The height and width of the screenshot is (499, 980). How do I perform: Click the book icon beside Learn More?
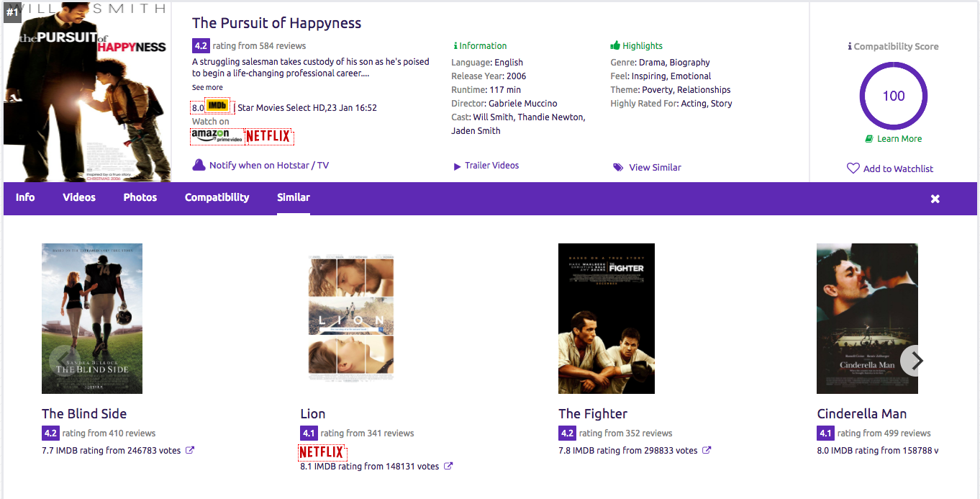(869, 139)
